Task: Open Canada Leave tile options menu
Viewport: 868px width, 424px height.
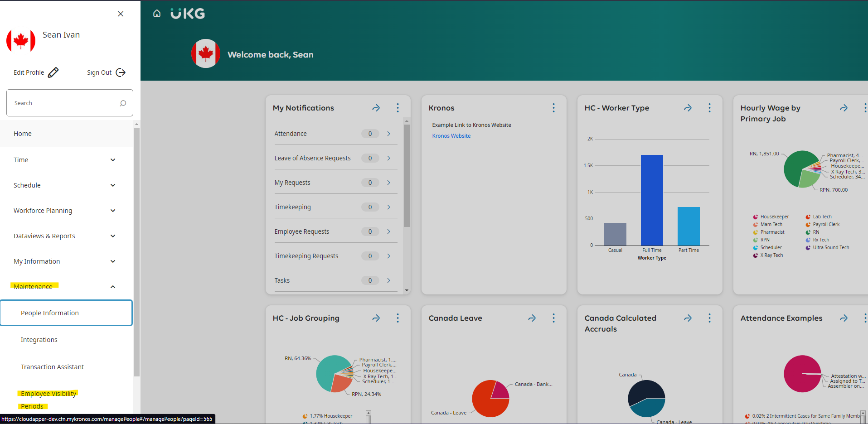Action: point(553,318)
